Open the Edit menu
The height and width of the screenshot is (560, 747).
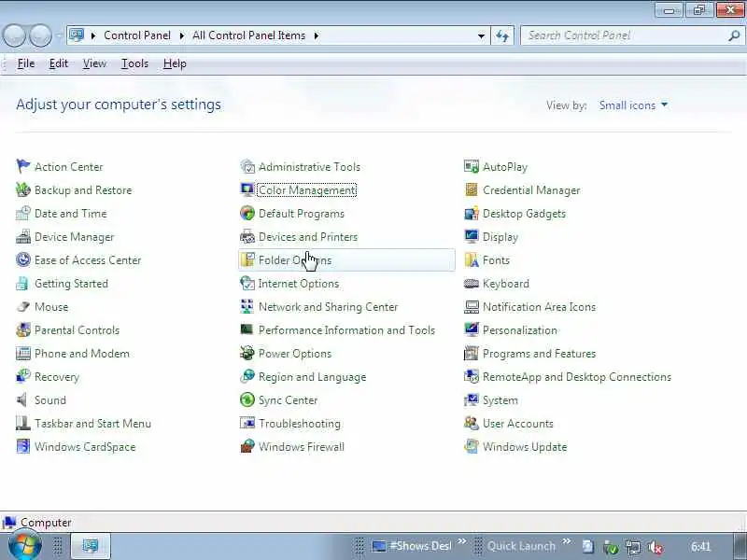point(59,63)
